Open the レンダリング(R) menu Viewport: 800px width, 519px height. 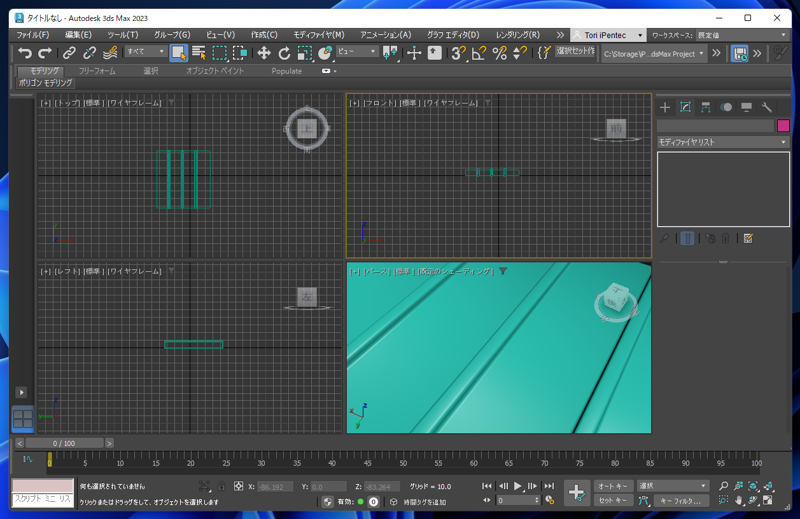tap(517, 35)
